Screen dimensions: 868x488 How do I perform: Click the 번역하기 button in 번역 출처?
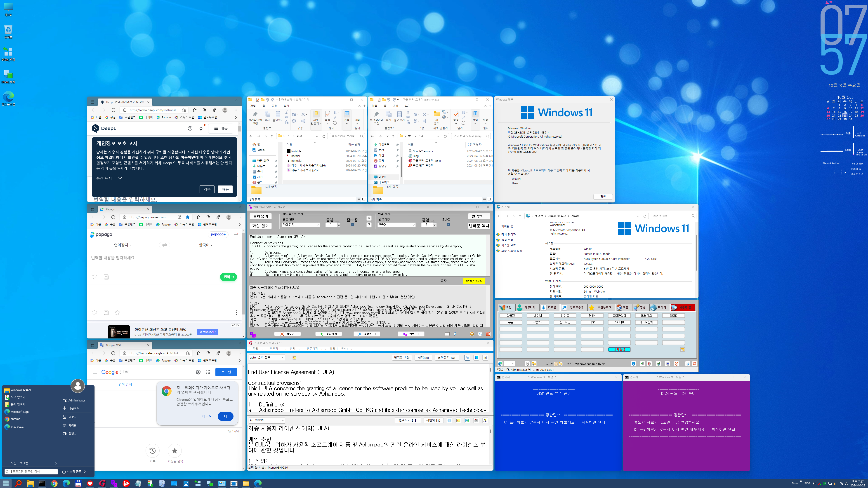[479, 216]
